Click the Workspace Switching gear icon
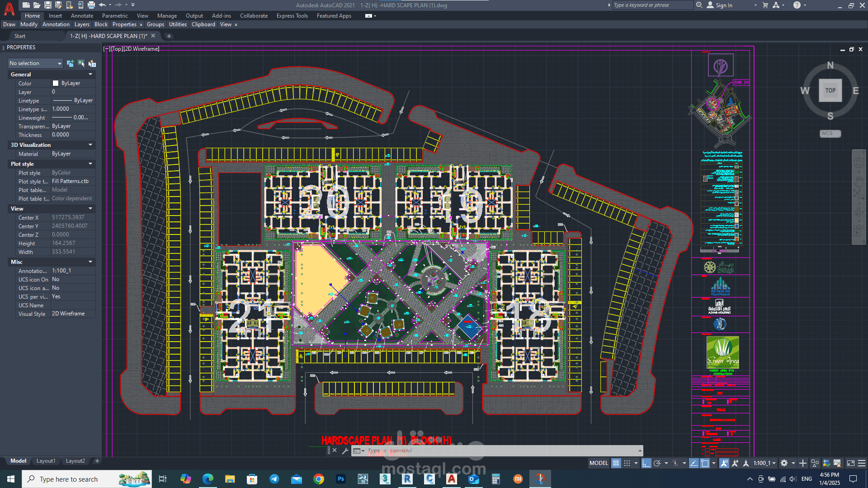Viewport: 868px width, 488px height. (784, 463)
